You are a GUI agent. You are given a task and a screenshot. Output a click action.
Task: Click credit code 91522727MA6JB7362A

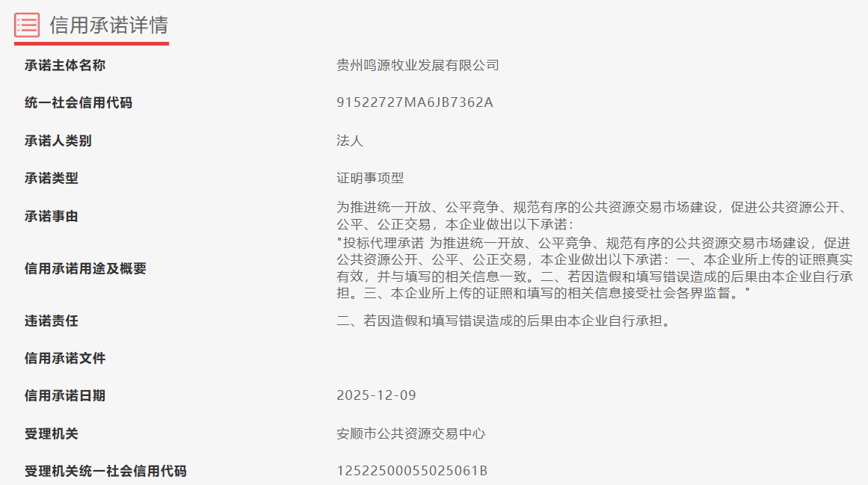click(415, 102)
